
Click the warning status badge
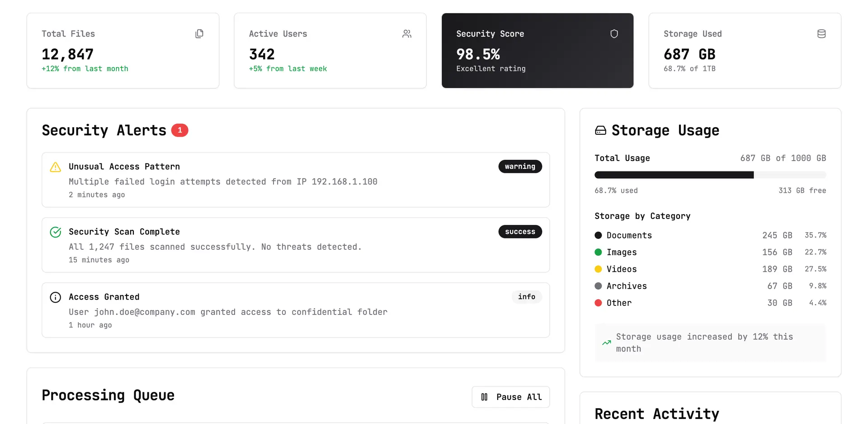click(x=520, y=167)
